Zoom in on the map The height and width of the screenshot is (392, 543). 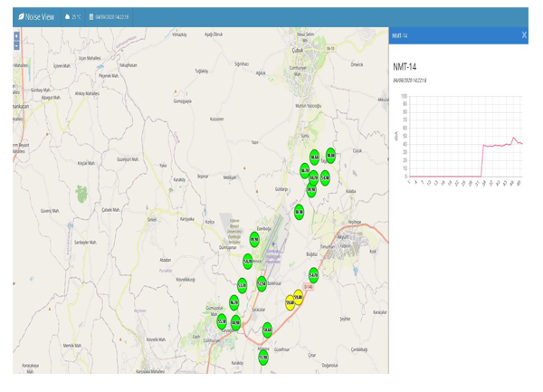point(16,35)
